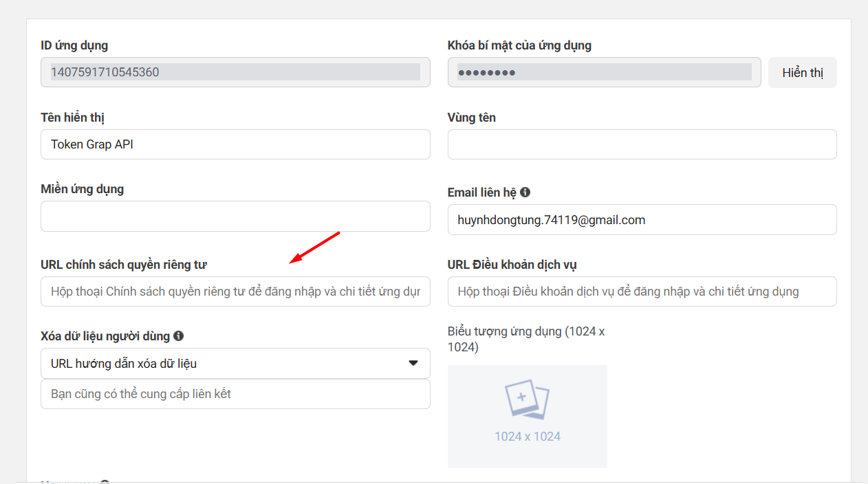Click the 1024 x 1024 app icon upload area
This screenshot has height=484, width=868.
pos(528,417)
